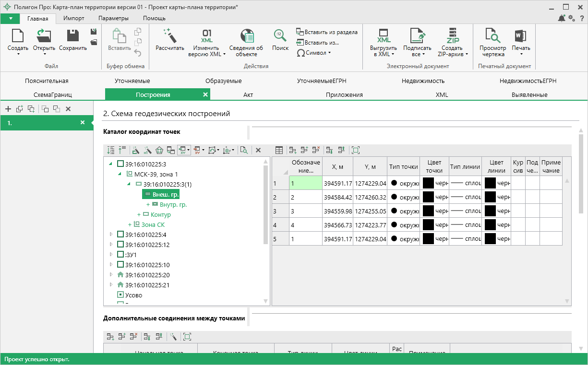Click the delete X icon in catalog toolbar
This screenshot has width=588, height=365.
pos(258,150)
